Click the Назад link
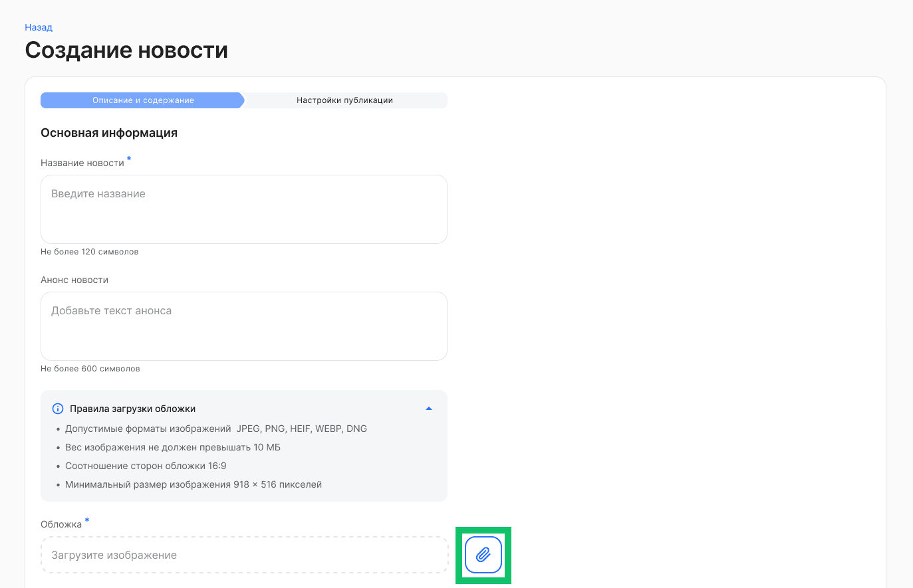Image resolution: width=913 pixels, height=588 pixels. click(38, 27)
